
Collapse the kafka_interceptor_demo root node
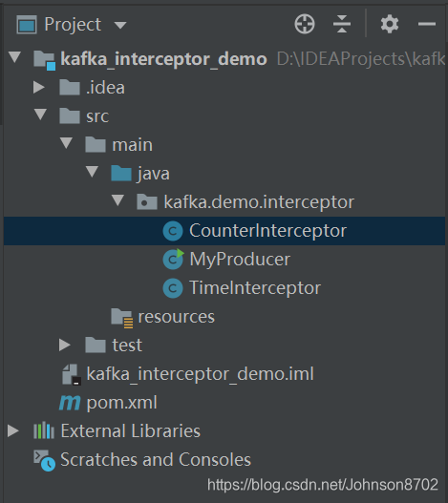(x=14, y=57)
